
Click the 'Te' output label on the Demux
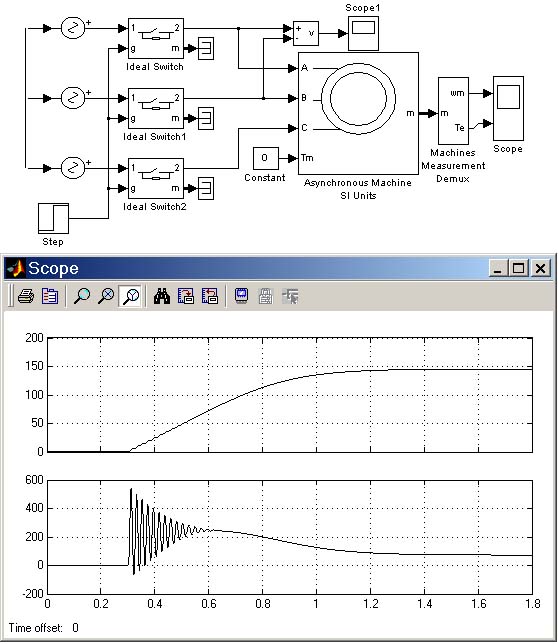click(x=459, y=128)
